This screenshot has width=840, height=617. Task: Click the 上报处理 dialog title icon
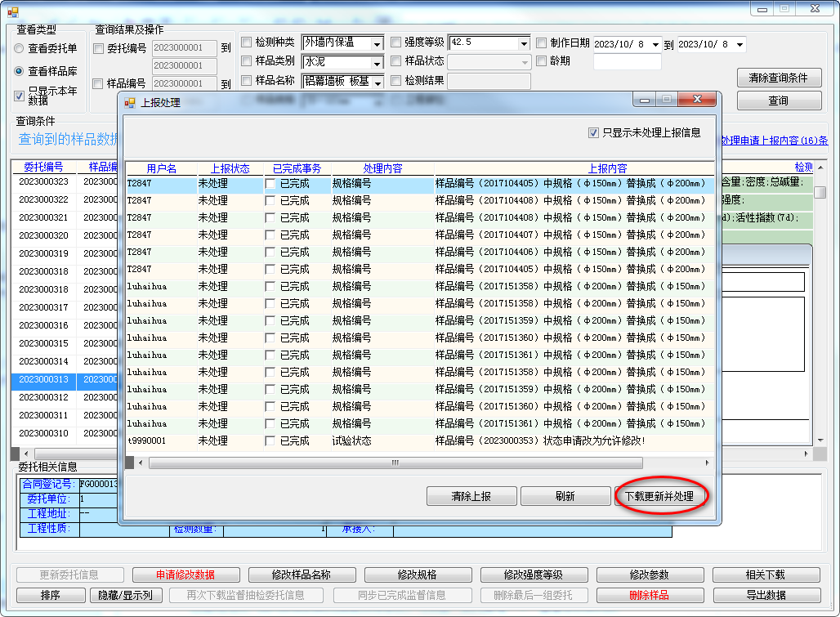pos(130,103)
